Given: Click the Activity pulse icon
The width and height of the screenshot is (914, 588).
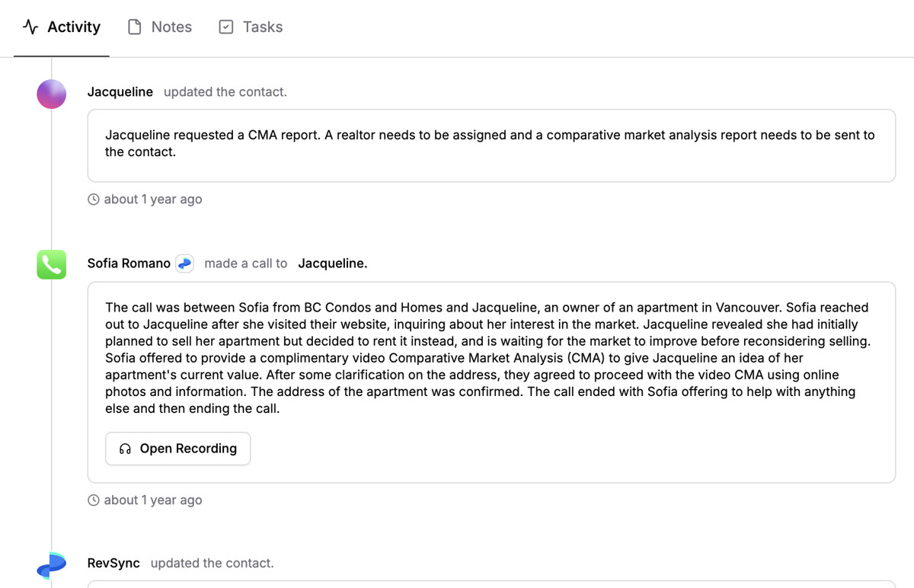Looking at the screenshot, I should pos(30,27).
